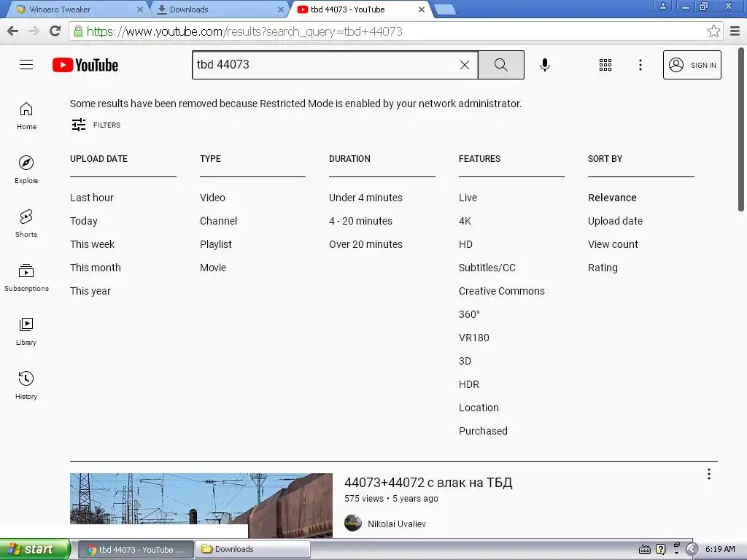Go back with browser back arrow
Image resolution: width=747 pixels, height=560 pixels.
click(x=13, y=31)
